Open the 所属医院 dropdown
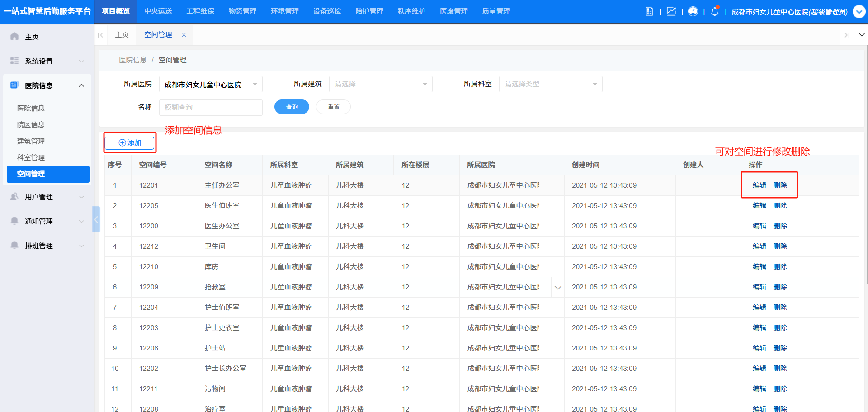 [211, 84]
